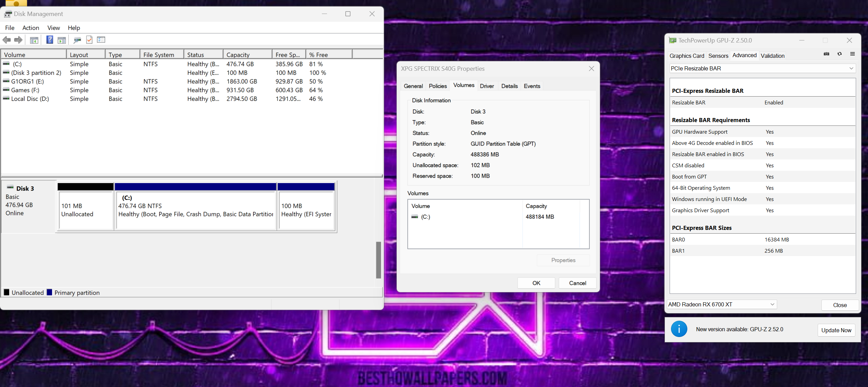Click the Rescan Disks magnifier icon
868x387 pixels.
(x=77, y=40)
